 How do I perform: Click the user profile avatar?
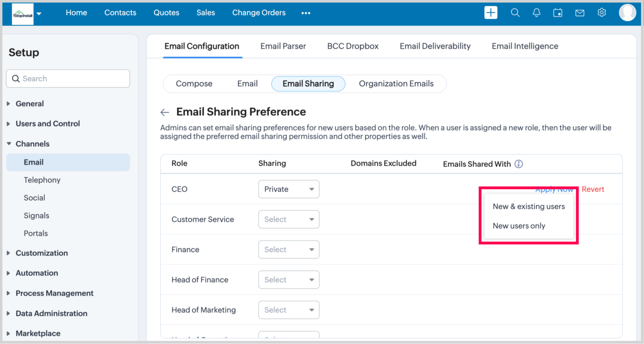(x=627, y=13)
